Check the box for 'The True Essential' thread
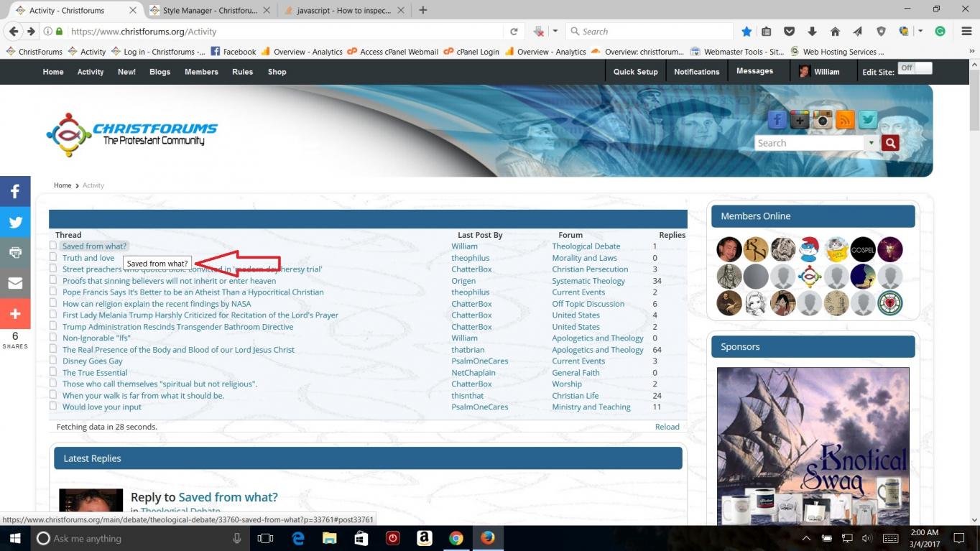This screenshot has height=551, width=980. pyautogui.click(x=53, y=372)
